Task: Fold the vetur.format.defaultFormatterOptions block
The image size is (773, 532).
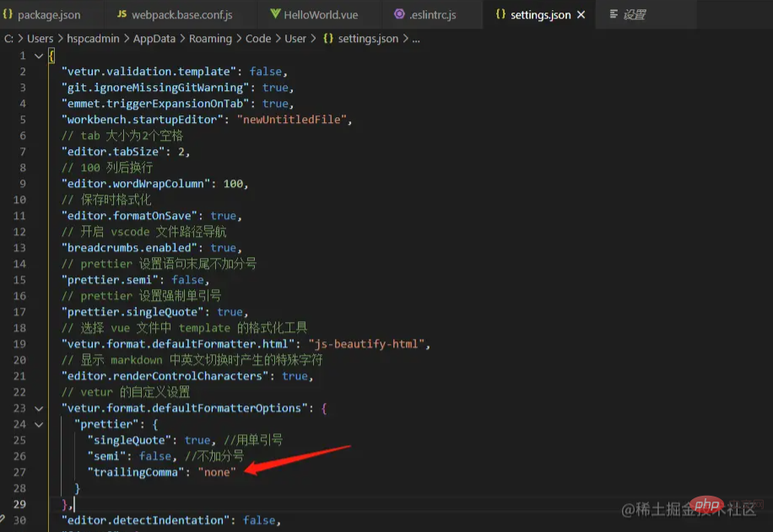Action: [x=38, y=408]
